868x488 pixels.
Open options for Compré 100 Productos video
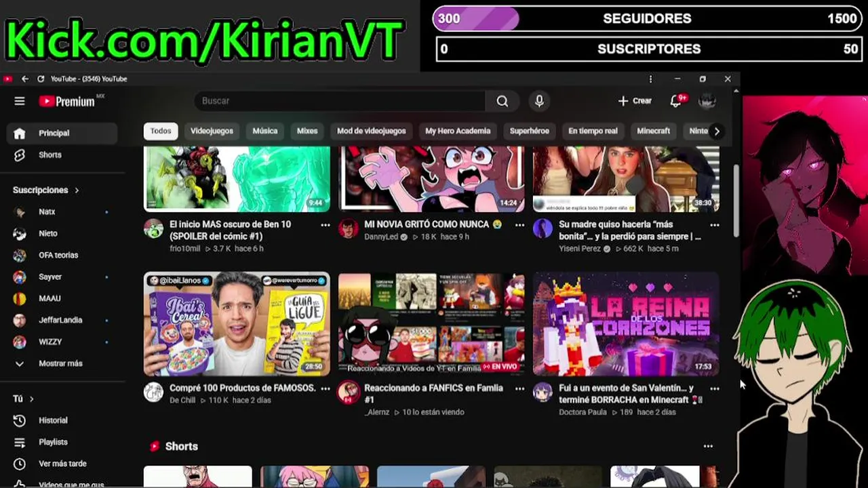325,388
